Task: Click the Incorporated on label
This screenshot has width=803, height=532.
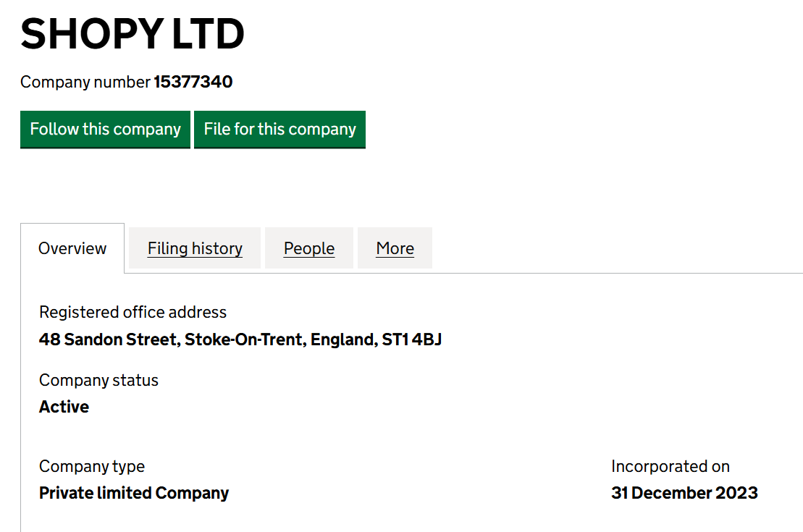Action: click(x=670, y=466)
